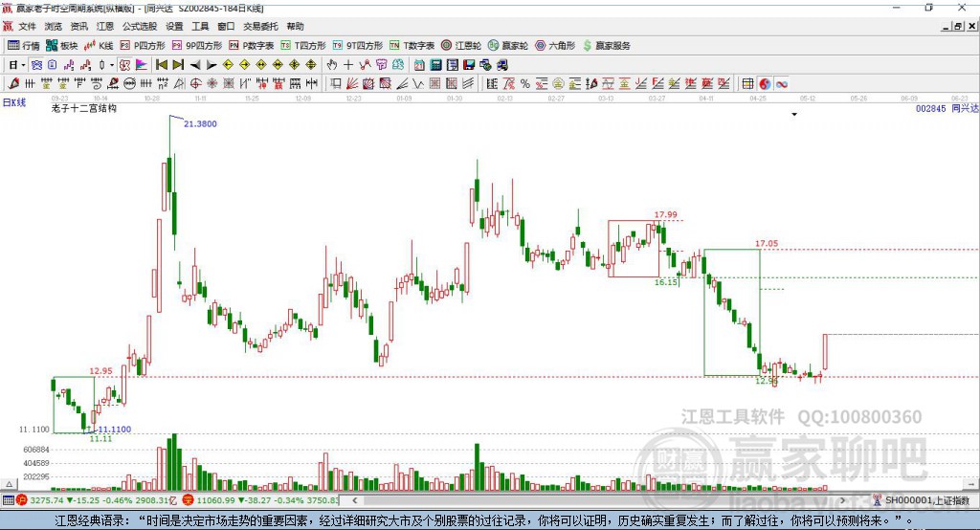Open the 江恩 menu
This screenshot has width=980, height=530.
coord(105,26)
